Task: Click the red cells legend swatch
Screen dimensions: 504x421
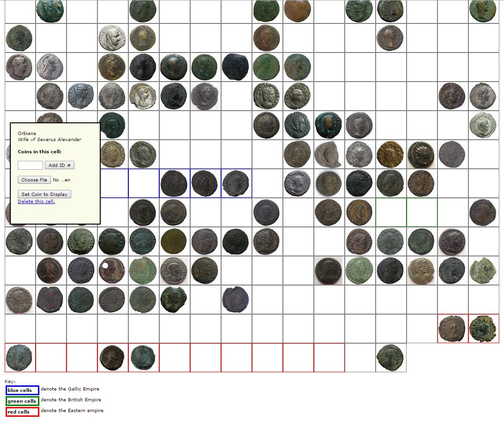Action: pos(22,412)
